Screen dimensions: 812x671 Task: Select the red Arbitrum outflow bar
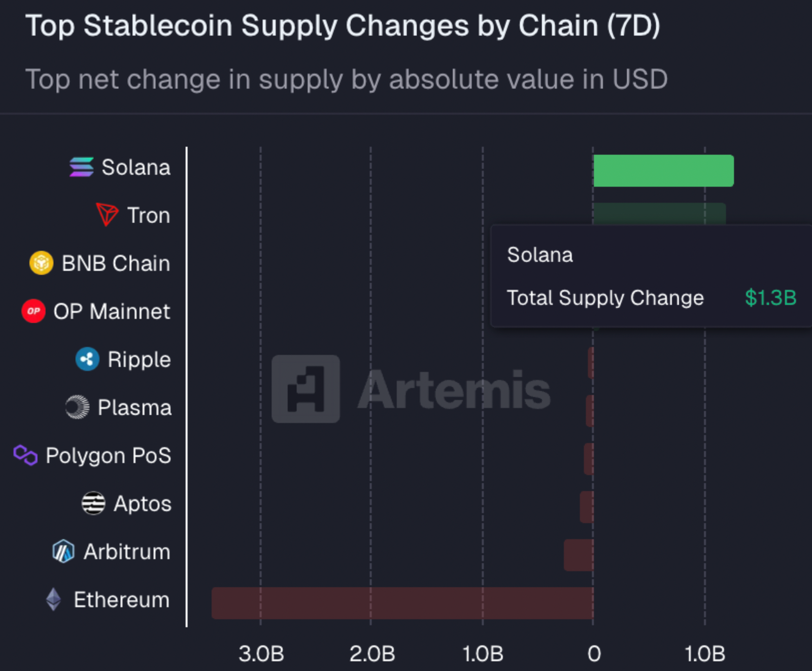pyautogui.click(x=579, y=555)
